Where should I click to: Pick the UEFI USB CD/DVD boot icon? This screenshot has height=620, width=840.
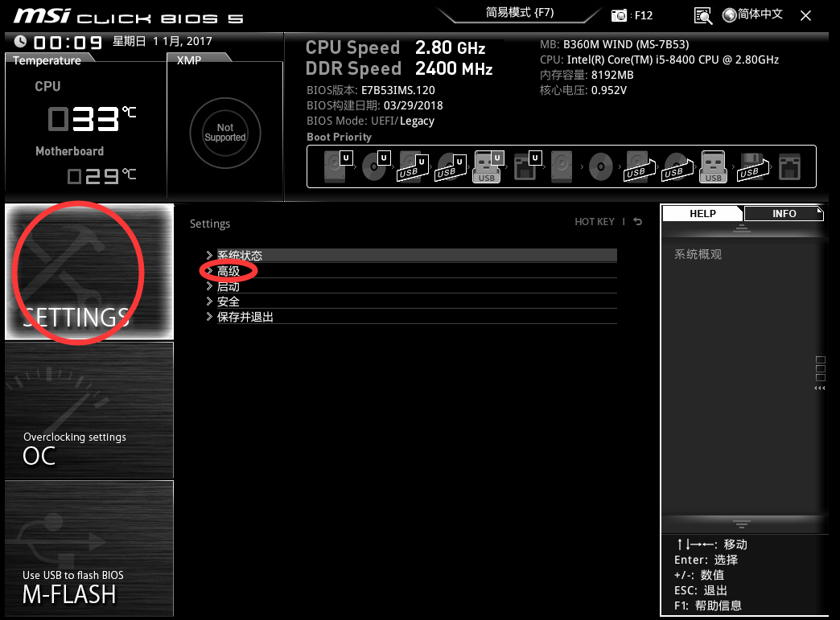tap(451, 167)
